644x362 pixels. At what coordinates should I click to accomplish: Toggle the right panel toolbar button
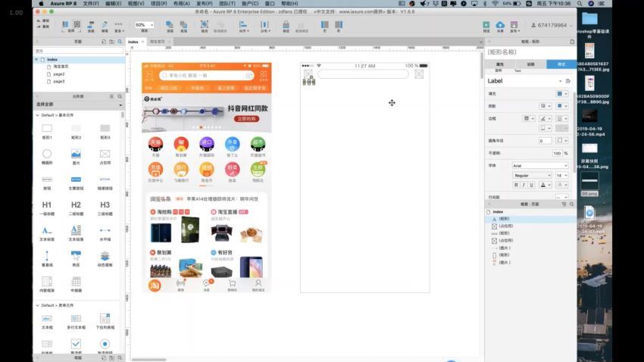point(339,27)
